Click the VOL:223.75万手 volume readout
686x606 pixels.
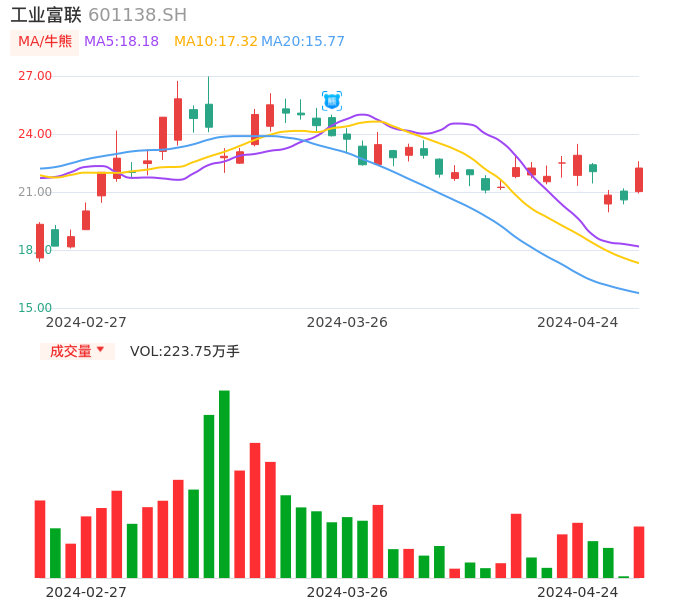184,351
